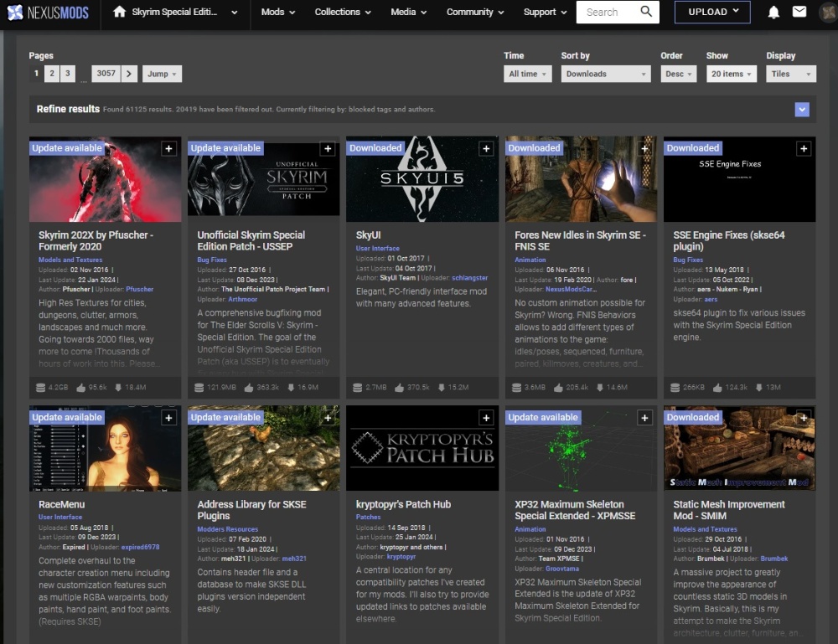Screen dimensions: 838x644
Task: Add FNIS SE using its plus icon
Action: click(x=644, y=148)
